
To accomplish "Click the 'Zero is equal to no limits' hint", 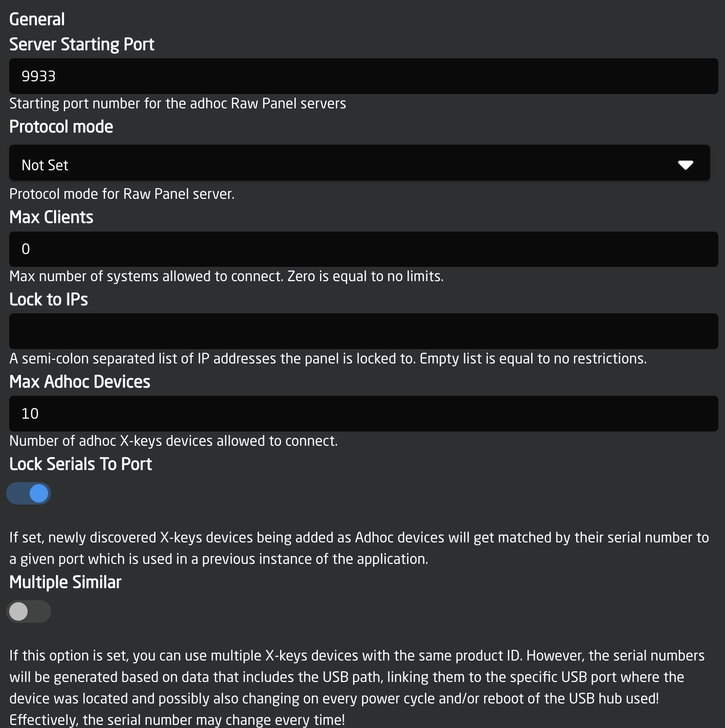I will point(365,276).
